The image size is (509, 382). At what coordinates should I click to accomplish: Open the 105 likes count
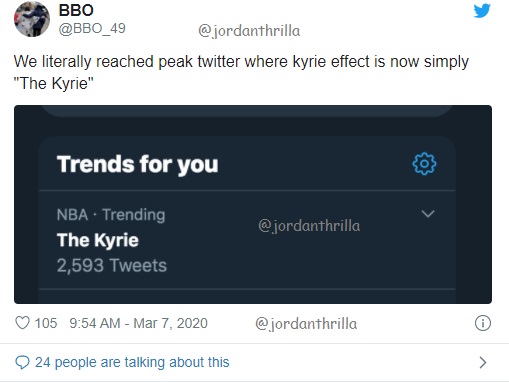[46, 323]
